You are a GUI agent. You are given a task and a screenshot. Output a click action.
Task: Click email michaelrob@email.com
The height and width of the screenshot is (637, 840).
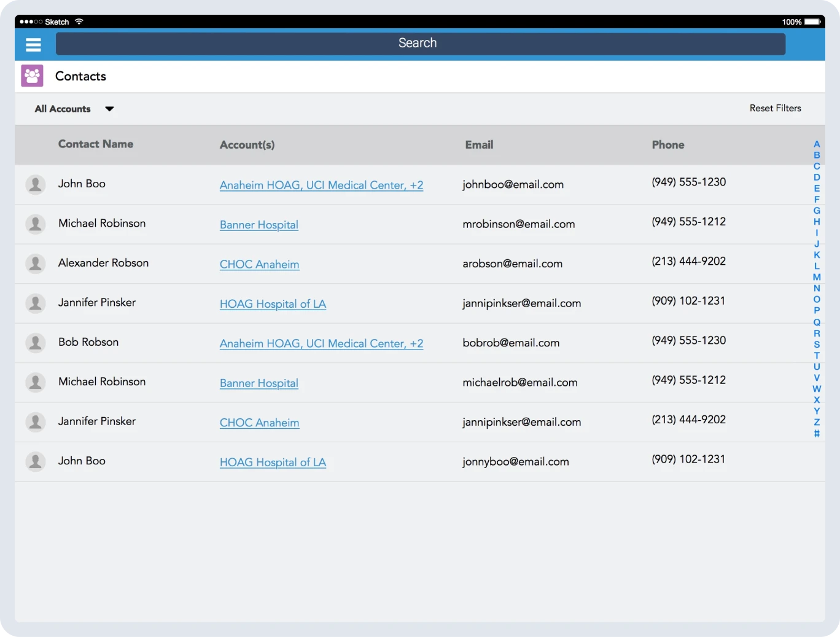[520, 382]
